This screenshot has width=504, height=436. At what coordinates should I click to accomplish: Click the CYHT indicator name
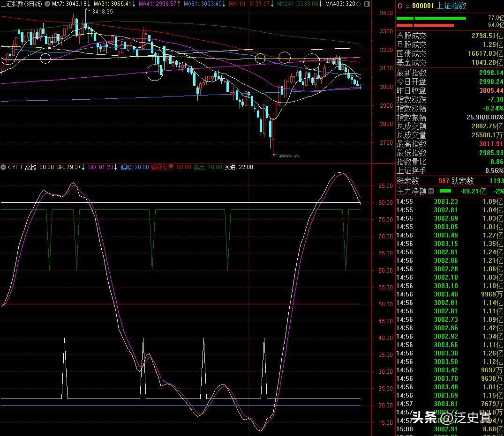15,167
